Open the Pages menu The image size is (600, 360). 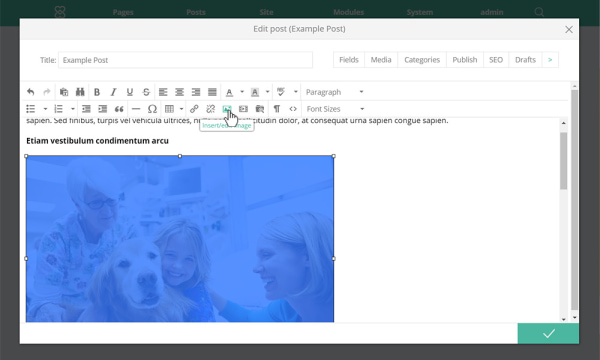(123, 12)
